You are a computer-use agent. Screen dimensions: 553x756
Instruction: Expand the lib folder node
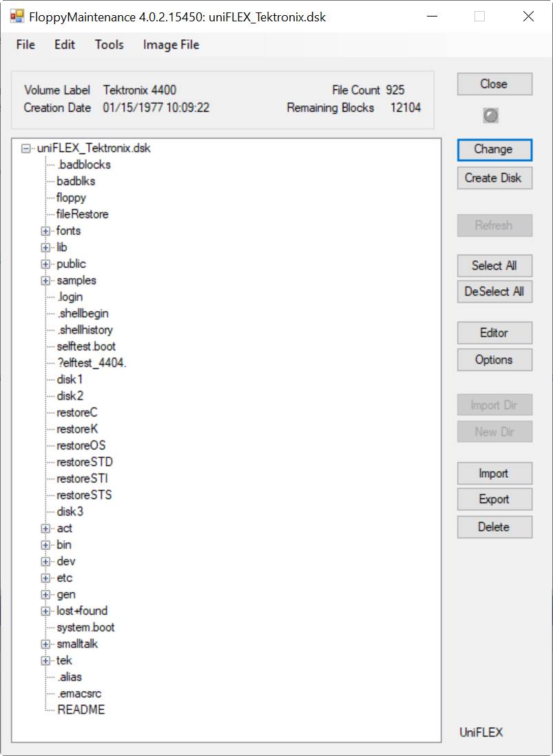pyautogui.click(x=45, y=247)
